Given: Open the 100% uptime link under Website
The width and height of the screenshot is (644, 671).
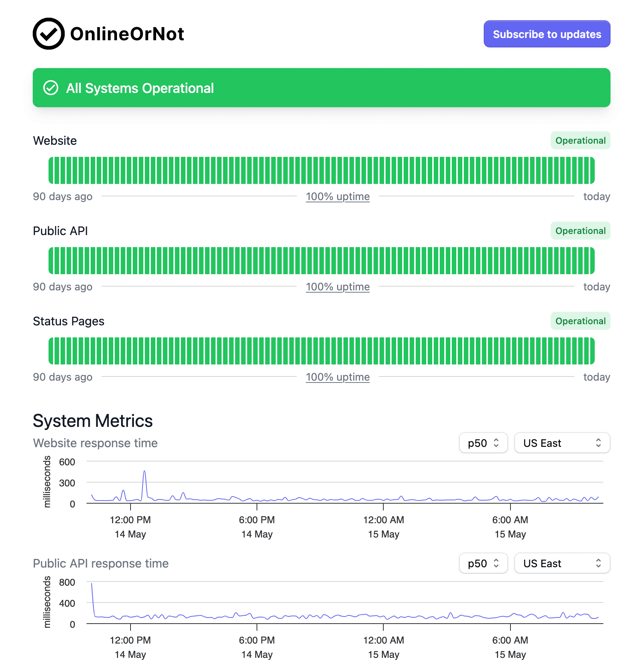Looking at the screenshot, I should click(337, 196).
